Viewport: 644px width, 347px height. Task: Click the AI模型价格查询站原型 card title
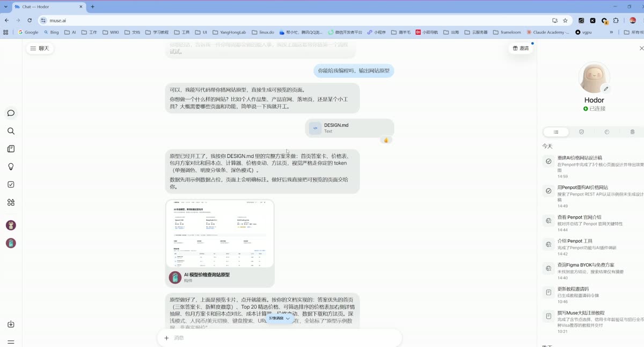[207, 274]
